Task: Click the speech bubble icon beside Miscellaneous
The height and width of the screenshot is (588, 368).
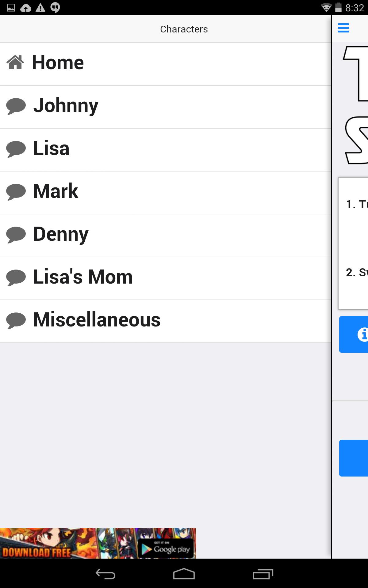Action: 16,321
